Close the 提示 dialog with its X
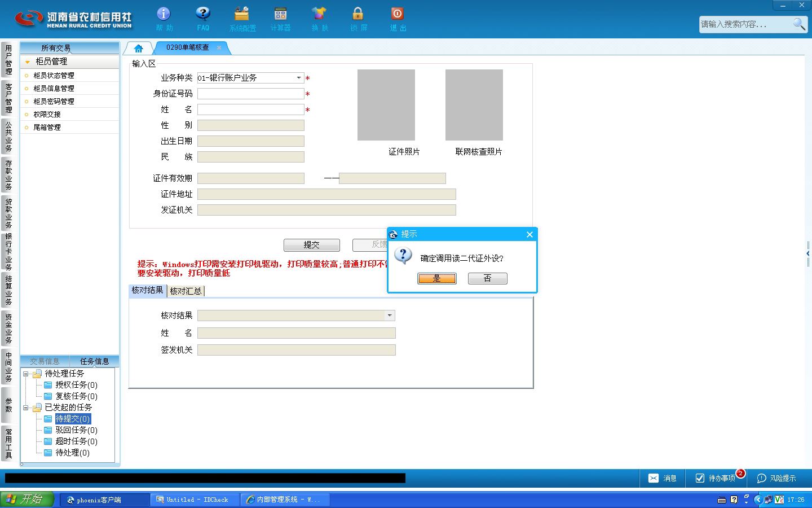 click(529, 234)
